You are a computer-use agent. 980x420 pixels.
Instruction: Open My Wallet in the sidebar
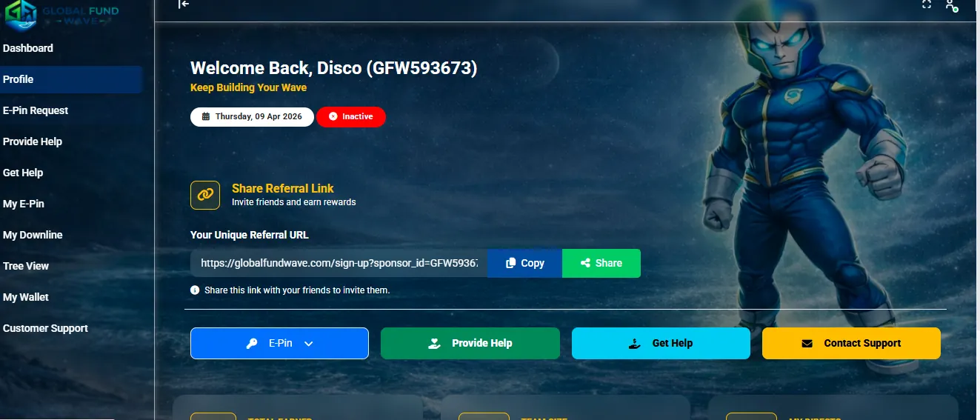tap(26, 297)
